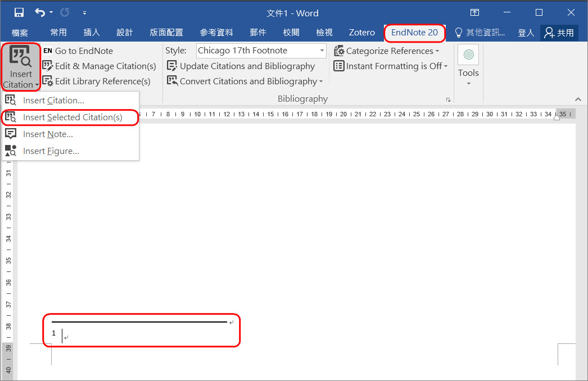
Task: Click the Tools green circle icon
Action: (x=468, y=55)
